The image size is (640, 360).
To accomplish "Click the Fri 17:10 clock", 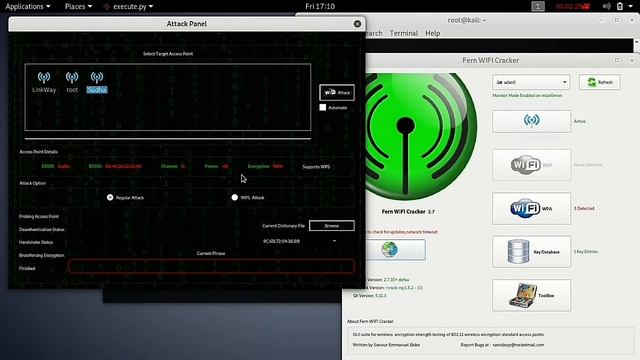I will pyautogui.click(x=320, y=6).
